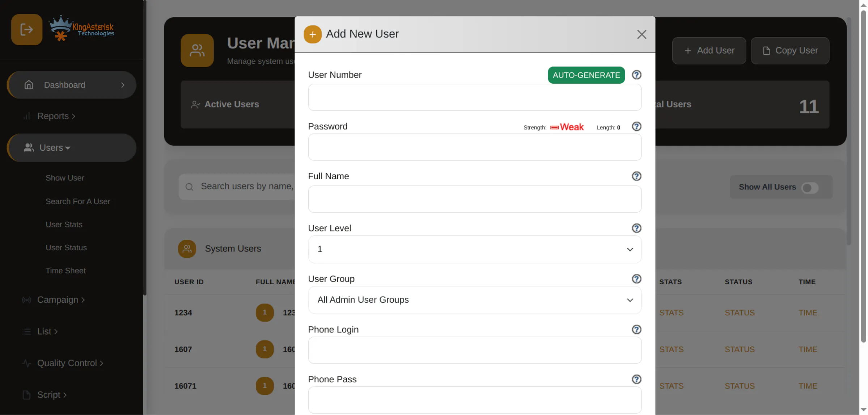This screenshot has width=868, height=415.
Task: Open help for User Group field
Action: pyautogui.click(x=636, y=279)
